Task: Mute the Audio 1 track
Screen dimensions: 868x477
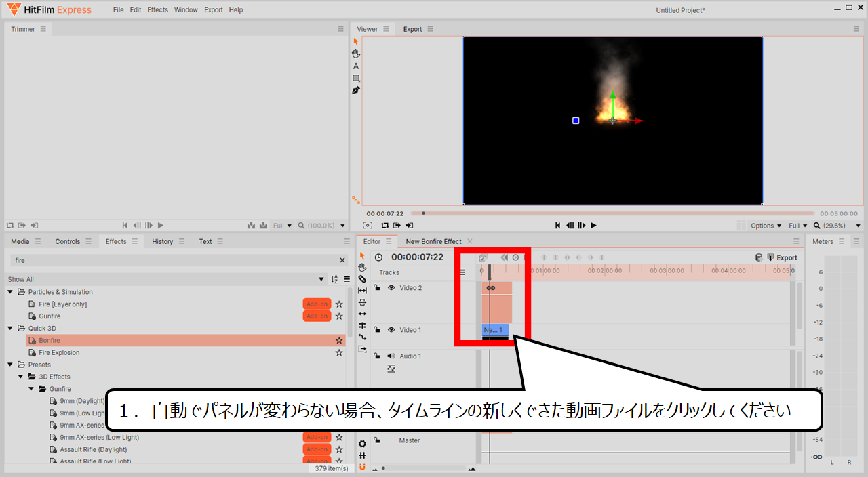Action: click(x=391, y=356)
